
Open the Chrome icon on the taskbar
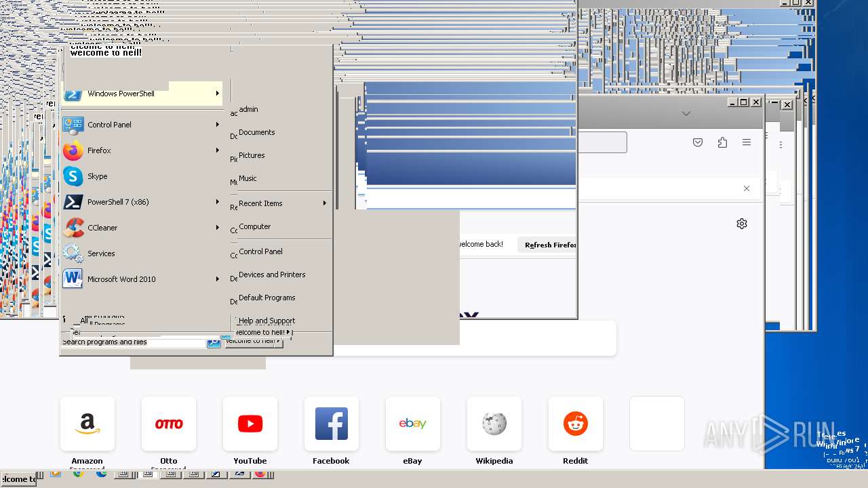78,474
